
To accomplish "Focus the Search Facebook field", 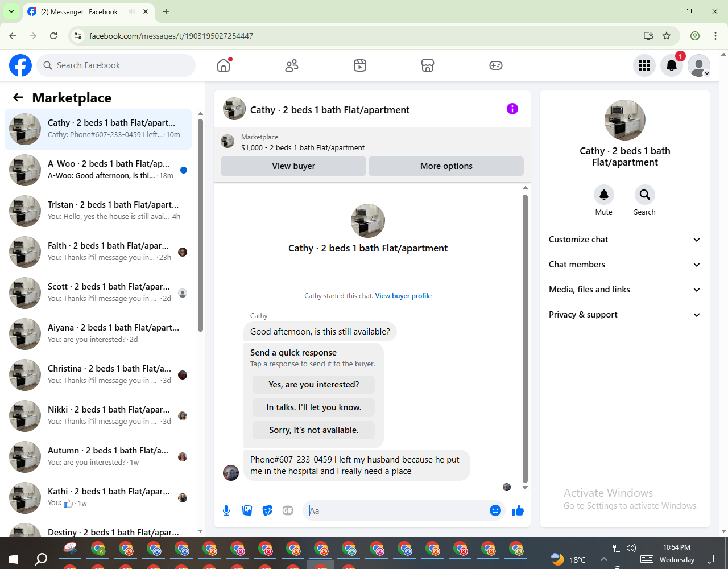I will (x=116, y=65).
